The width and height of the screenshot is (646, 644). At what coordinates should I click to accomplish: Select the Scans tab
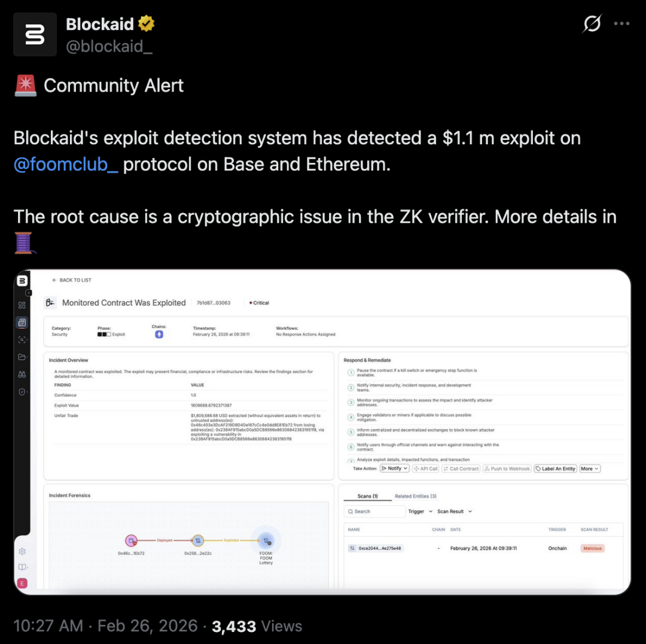[367, 496]
